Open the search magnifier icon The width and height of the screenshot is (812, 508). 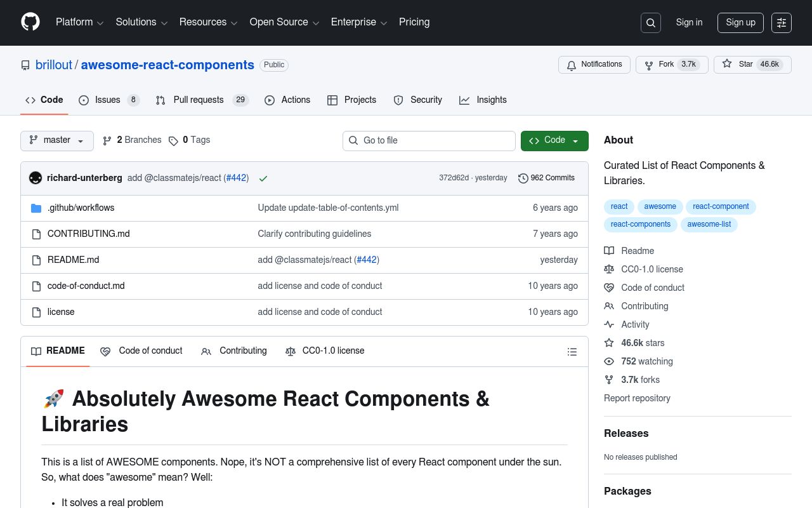click(651, 23)
